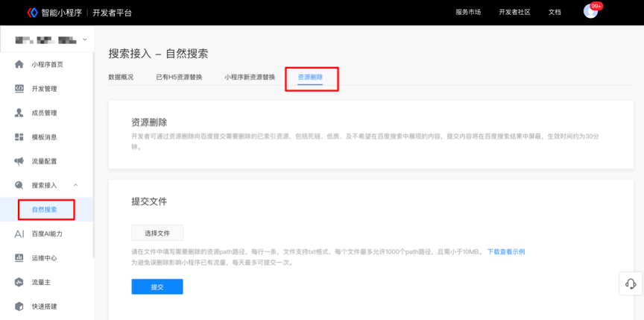Click the magnifier icon beside 搜索接入
644x320 pixels.
[19, 185]
